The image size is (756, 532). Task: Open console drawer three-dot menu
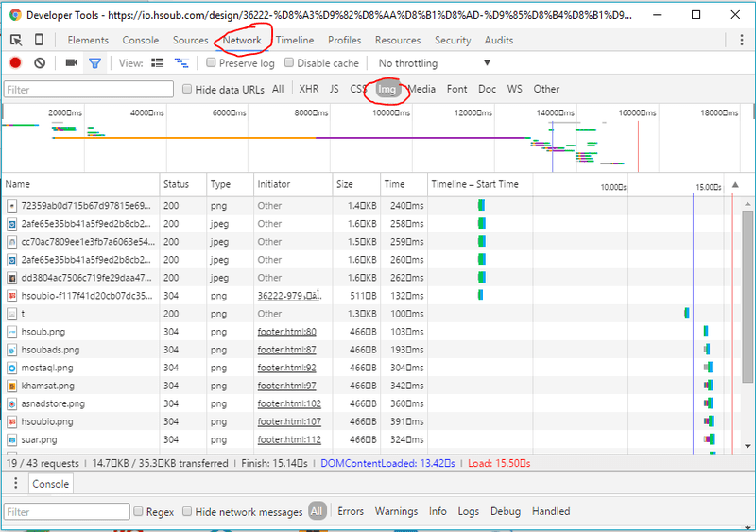pyautogui.click(x=16, y=483)
